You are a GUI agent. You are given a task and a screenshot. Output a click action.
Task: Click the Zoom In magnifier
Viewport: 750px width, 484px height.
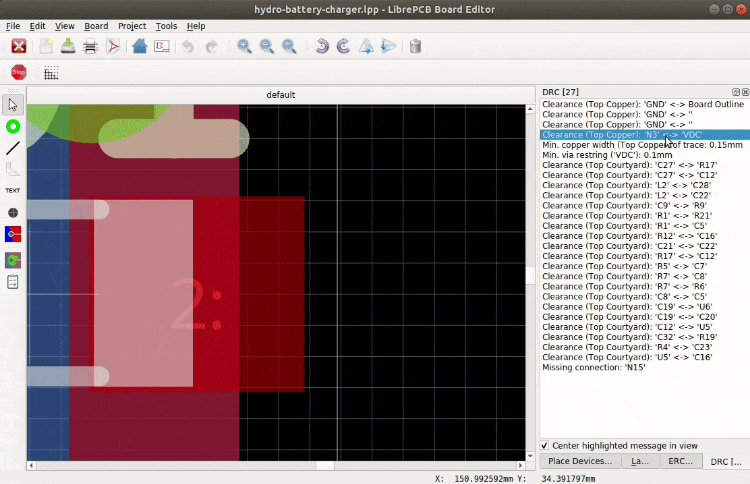244,46
